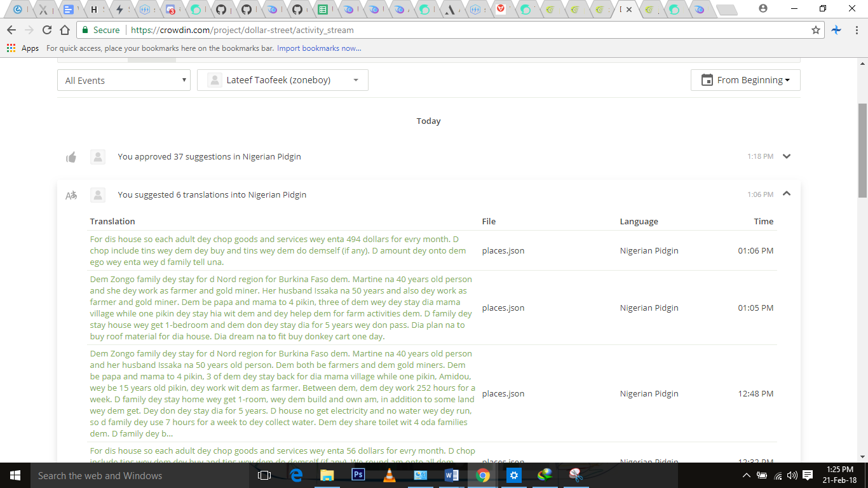Open the Windows Start menu
The height and width of the screenshot is (488, 868).
coord(15,475)
